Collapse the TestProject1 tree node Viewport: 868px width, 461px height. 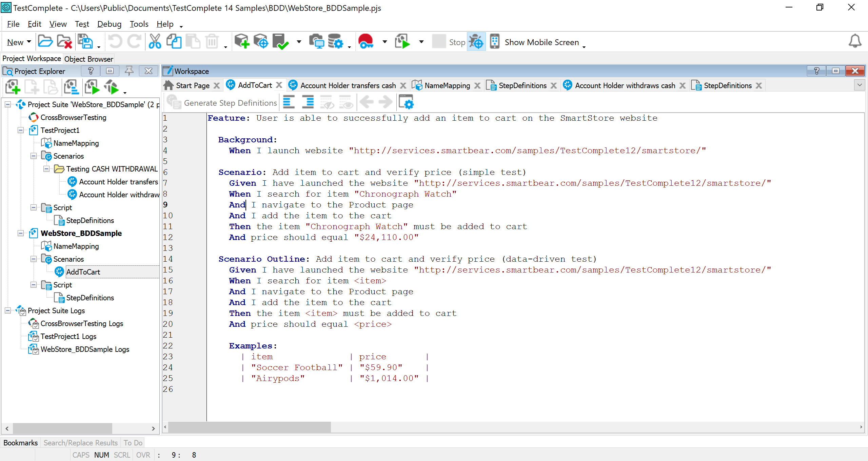[x=21, y=130]
